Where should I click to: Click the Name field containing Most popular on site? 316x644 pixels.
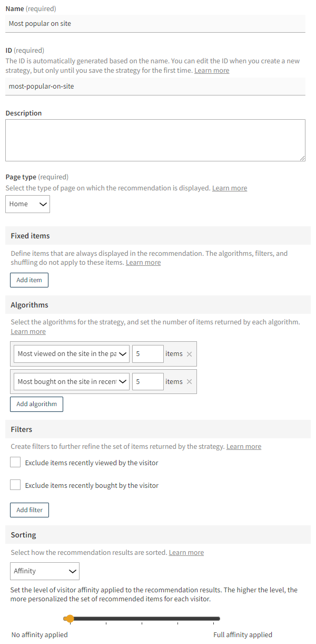[155, 23]
